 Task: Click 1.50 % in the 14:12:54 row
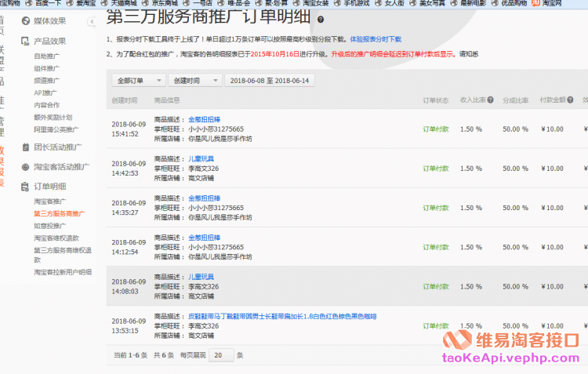(471, 247)
